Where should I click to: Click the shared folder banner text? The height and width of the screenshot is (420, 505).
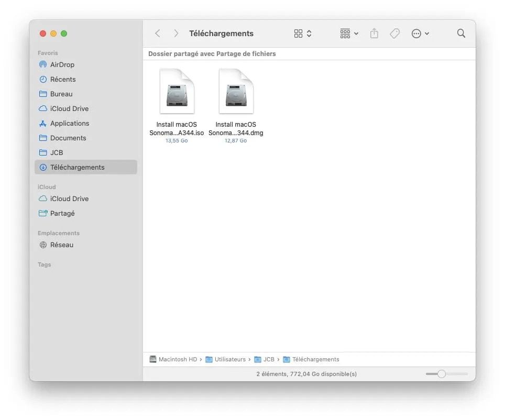(x=212, y=54)
